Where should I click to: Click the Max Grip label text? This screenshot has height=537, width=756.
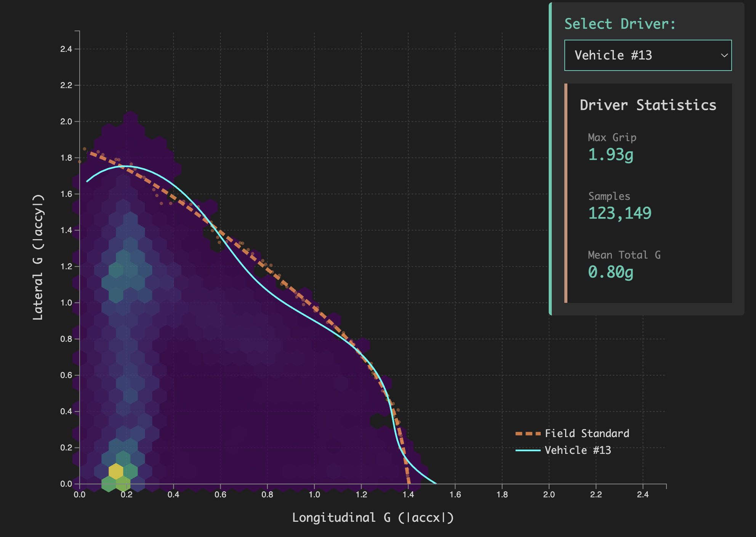(x=612, y=137)
